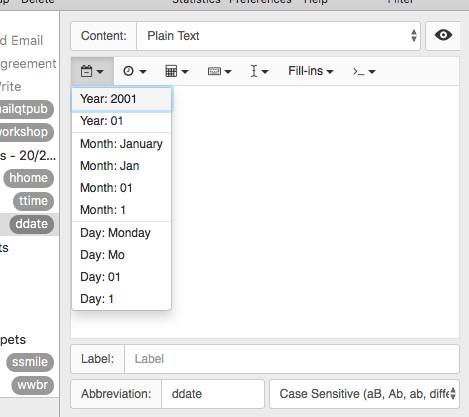469x417 pixels.
Task: Click the Label input field
Action: 292,359
